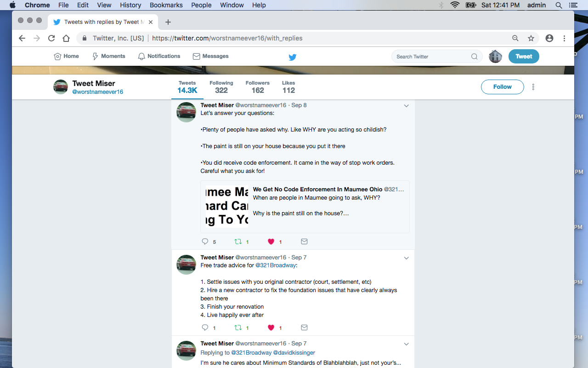The width and height of the screenshot is (588, 368).
Task: Expand Sep 8 tweet options caret
Action: [x=406, y=106]
